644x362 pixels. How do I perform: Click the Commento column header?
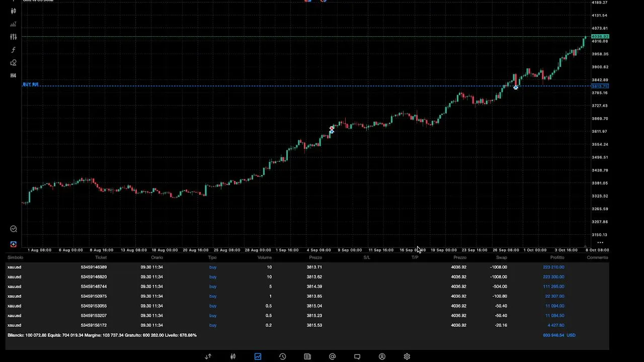tap(597, 257)
